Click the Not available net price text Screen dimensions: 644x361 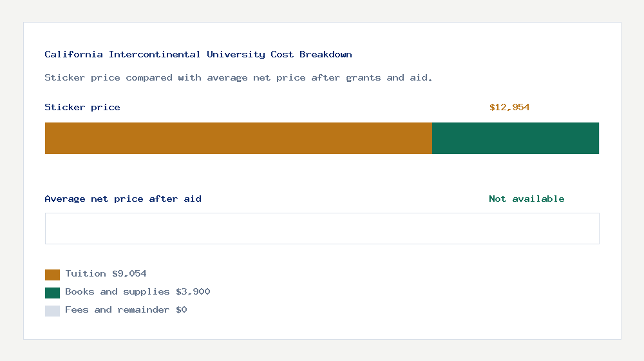pyautogui.click(x=527, y=199)
